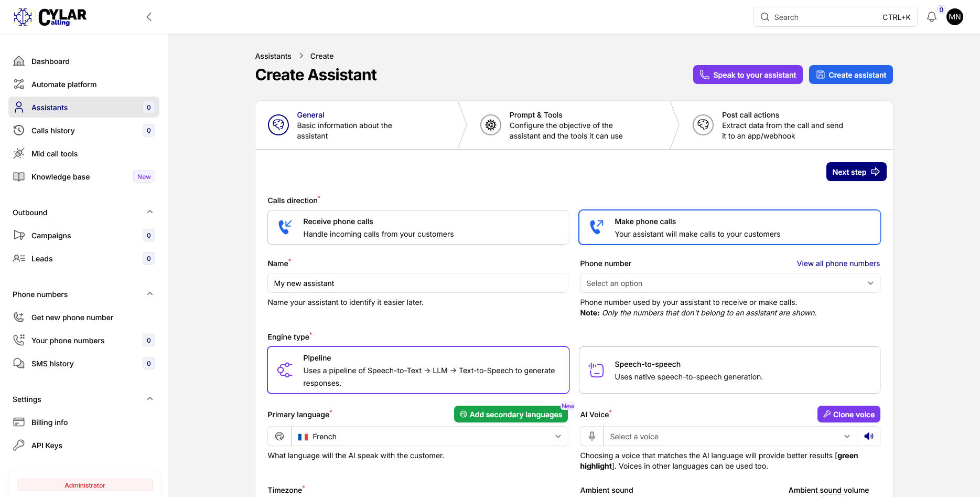Click the Post call actions brain icon
980x497 pixels.
tap(703, 125)
